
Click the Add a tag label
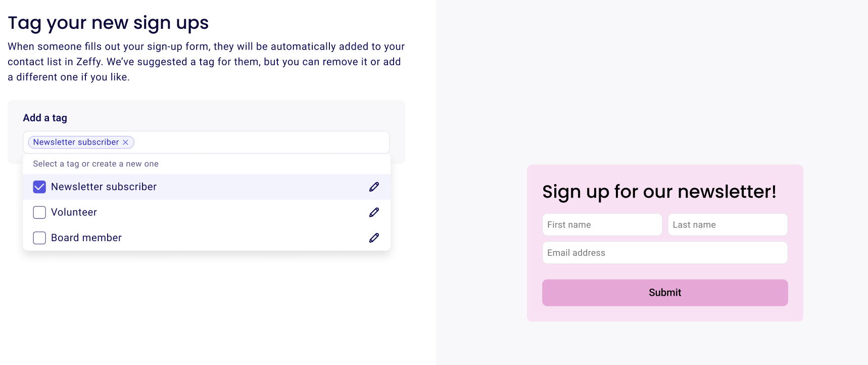45,118
